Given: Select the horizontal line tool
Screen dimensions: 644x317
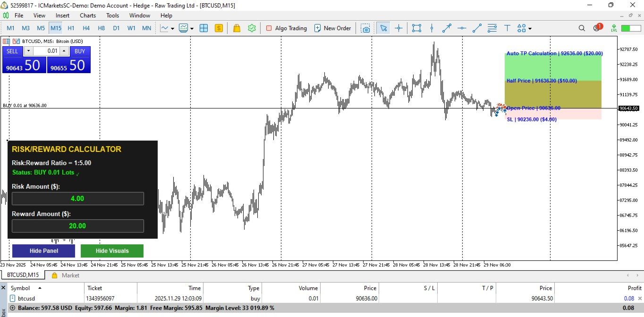Looking at the screenshot, I should point(462,28).
